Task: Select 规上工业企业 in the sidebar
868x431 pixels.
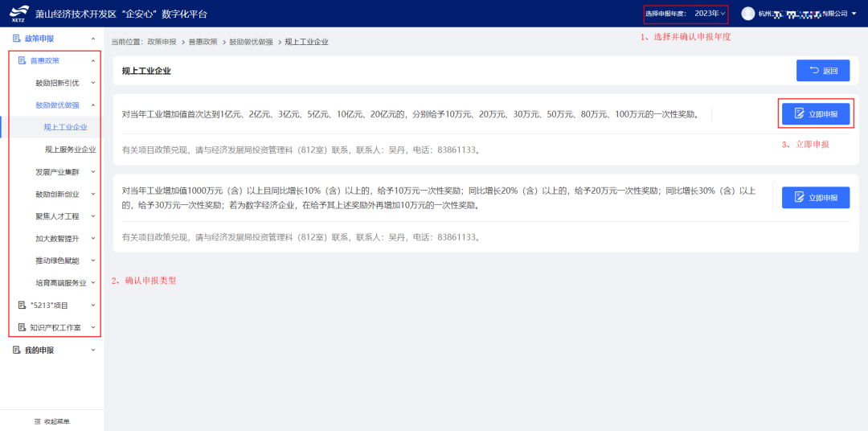Action: 52,127
